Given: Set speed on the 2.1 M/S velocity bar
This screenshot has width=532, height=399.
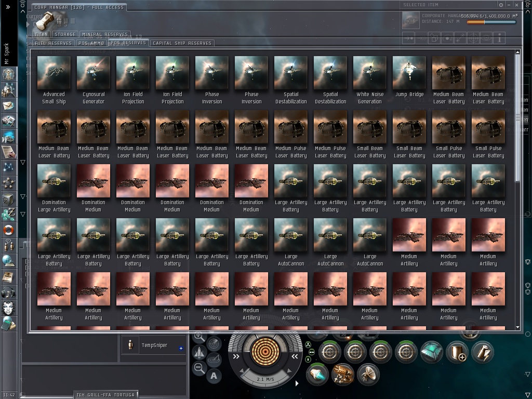Looking at the screenshot, I should point(265,379).
